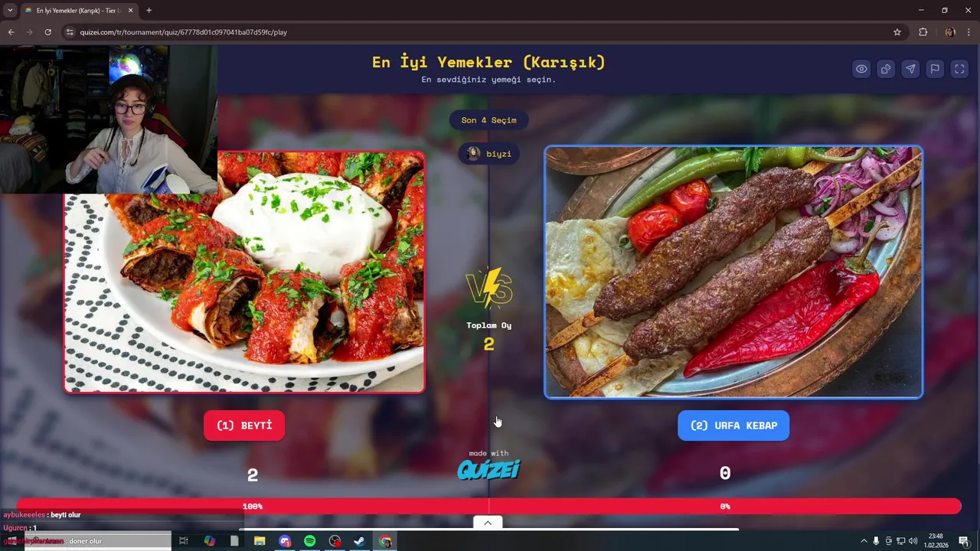Click the webcam overlay of streamer
The height and width of the screenshot is (551, 980).
point(109,119)
